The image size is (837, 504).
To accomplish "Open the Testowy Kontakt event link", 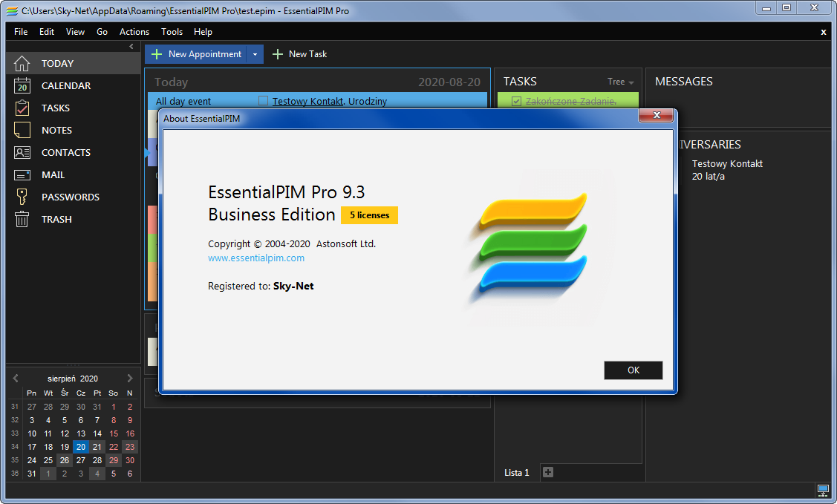I will click(x=307, y=101).
